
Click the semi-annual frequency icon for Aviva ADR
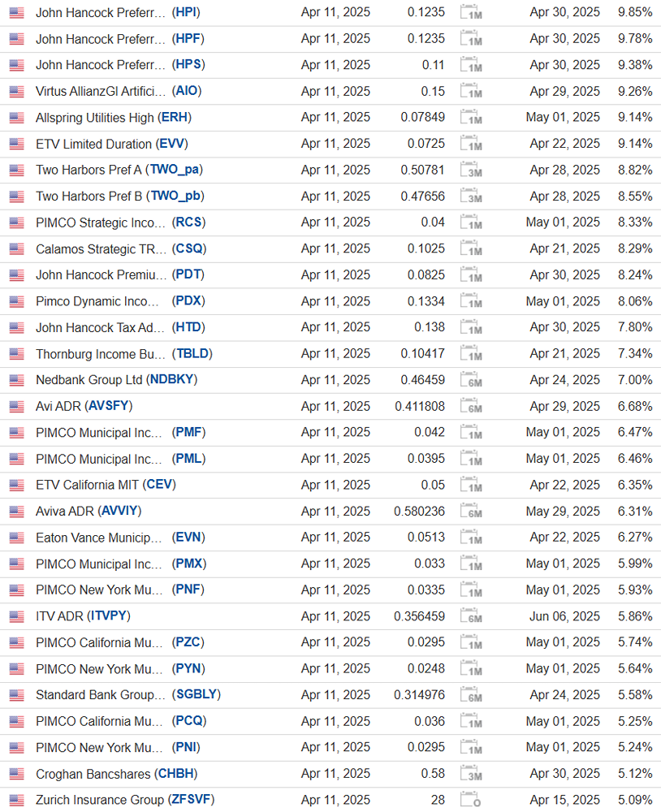471,512
